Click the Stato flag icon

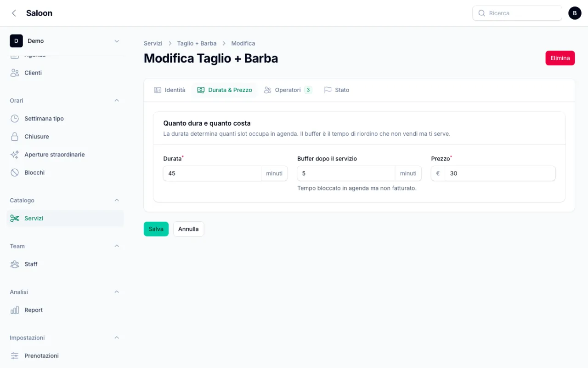[x=328, y=90]
